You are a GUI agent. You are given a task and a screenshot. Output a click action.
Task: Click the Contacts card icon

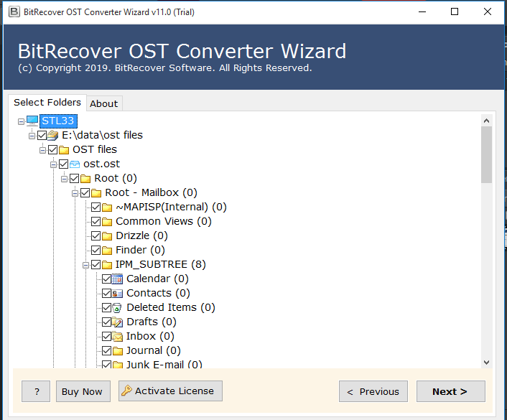click(x=118, y=293)
